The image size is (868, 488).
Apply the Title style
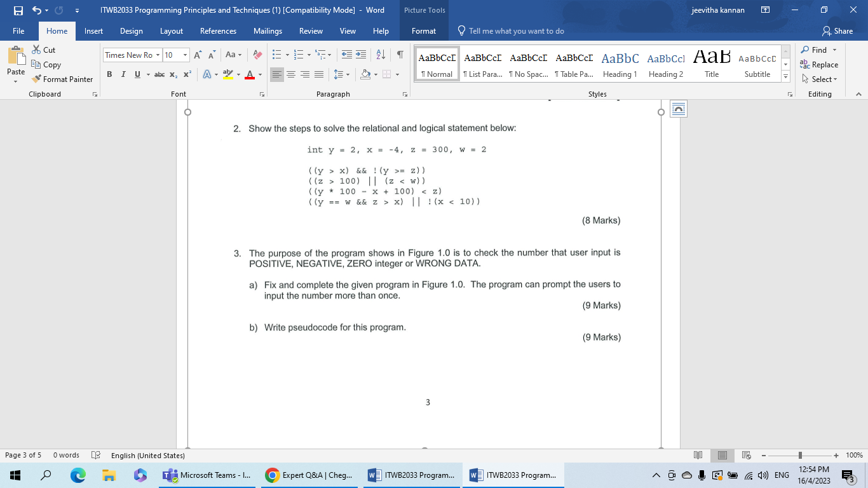tap(712, 64)
